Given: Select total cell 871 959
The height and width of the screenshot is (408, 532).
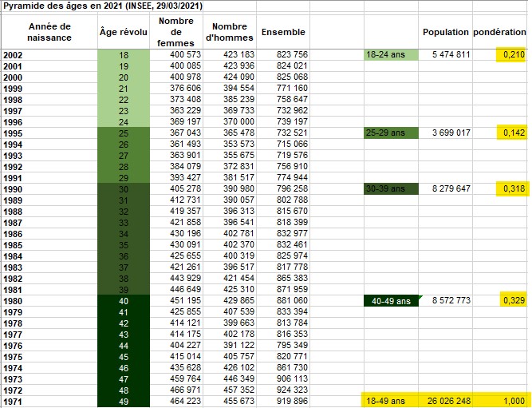Looking at the screenshot, I should 283,290.
